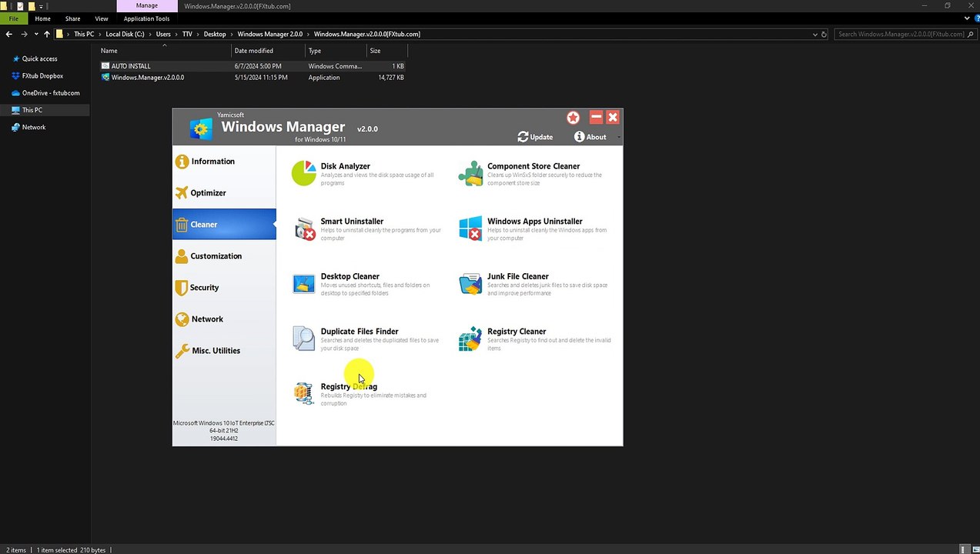980x554 pixels.
Task: Open Explorer recent locations dropdown
Action: (x=35, y=34)
